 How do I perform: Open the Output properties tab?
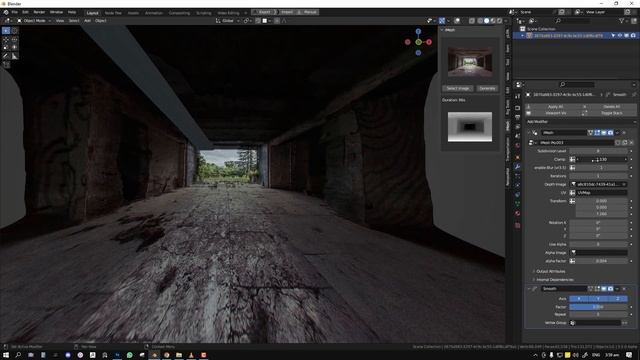coord(518,117)
